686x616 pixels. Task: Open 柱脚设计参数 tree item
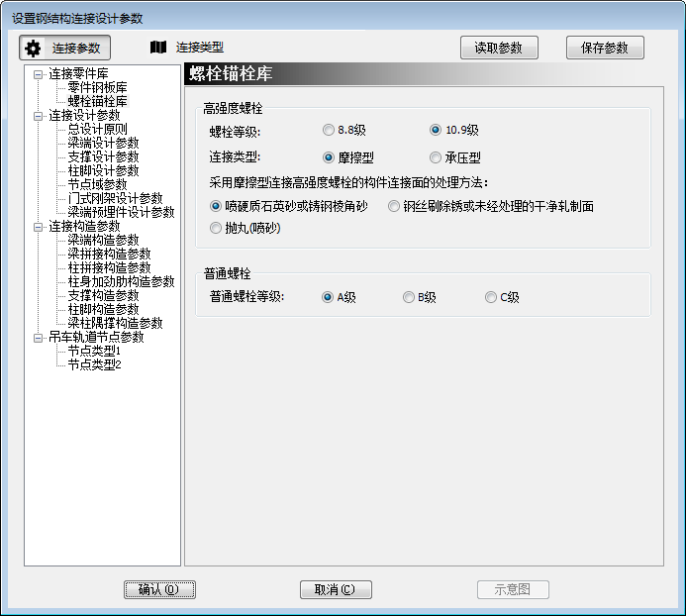click(x=103, y=171)
